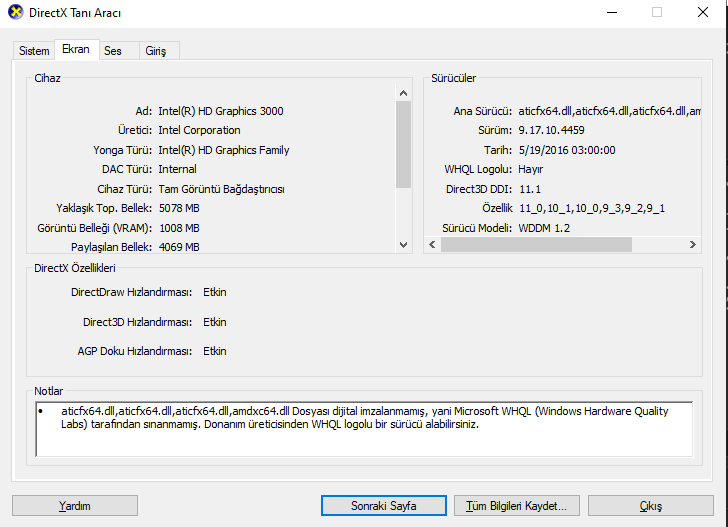Click the 'WDDM 1.2' driver model value
The width and height of the screenshot is (728, 527).
click(544, 228)
